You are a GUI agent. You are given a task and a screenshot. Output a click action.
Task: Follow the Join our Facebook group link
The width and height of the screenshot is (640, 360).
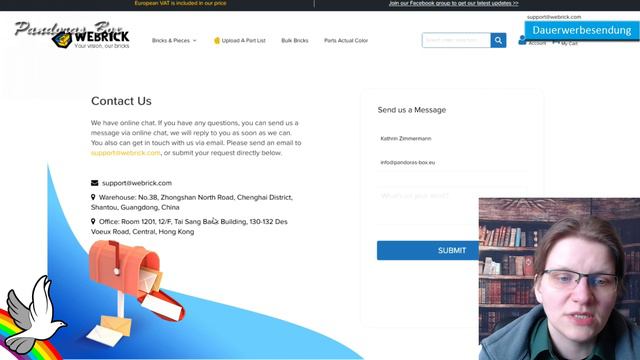pos(453,3)
